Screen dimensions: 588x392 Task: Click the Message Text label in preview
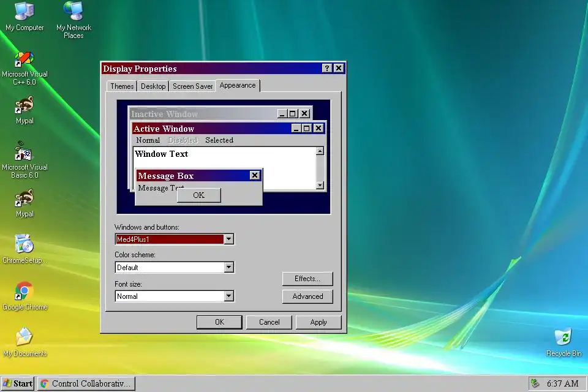click(x=160, y=188)
